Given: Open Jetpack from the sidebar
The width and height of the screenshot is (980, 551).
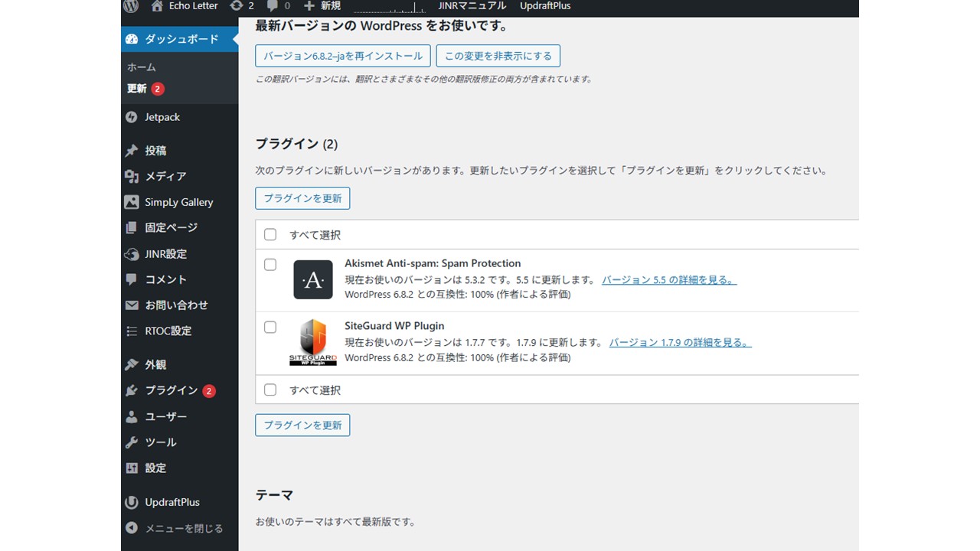Looking at the screenshot, I should pos(162,117).
